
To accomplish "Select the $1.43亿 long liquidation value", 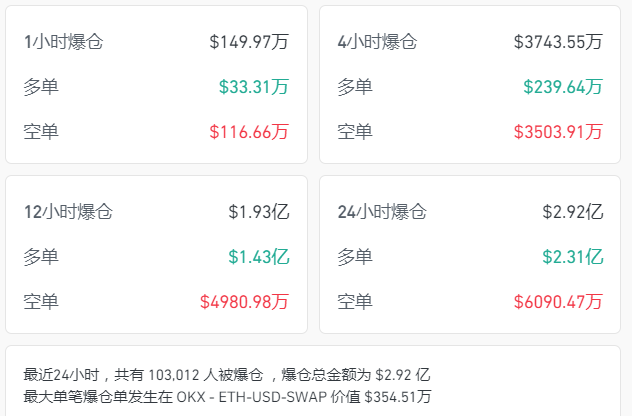I will (259, 257).
